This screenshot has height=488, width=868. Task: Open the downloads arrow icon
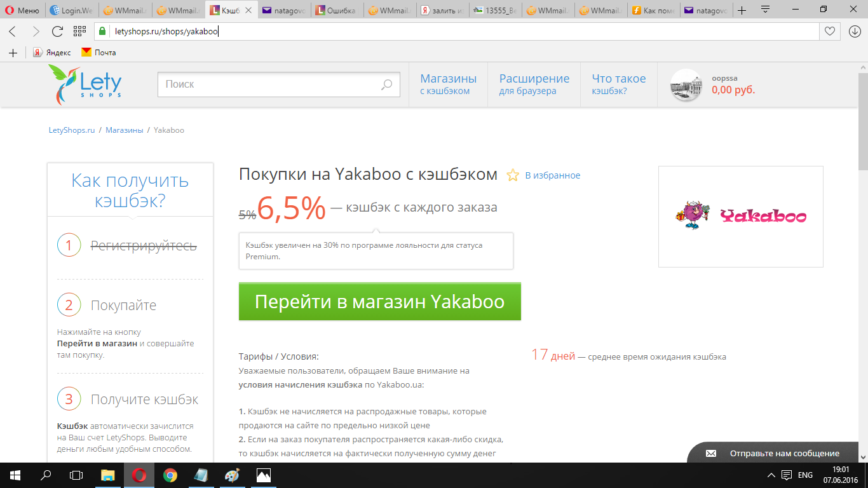(x=855, y=31)
